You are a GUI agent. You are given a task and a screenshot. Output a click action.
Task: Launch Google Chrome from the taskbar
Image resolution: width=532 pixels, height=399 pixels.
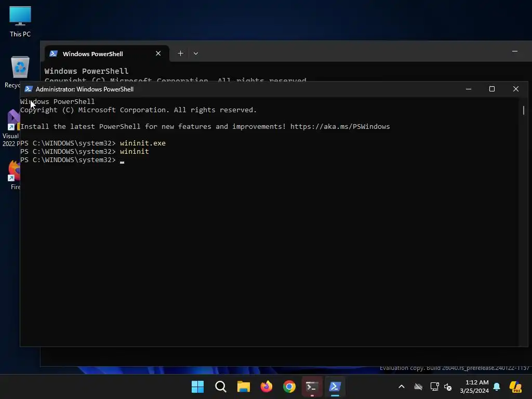tap(289, 387)
